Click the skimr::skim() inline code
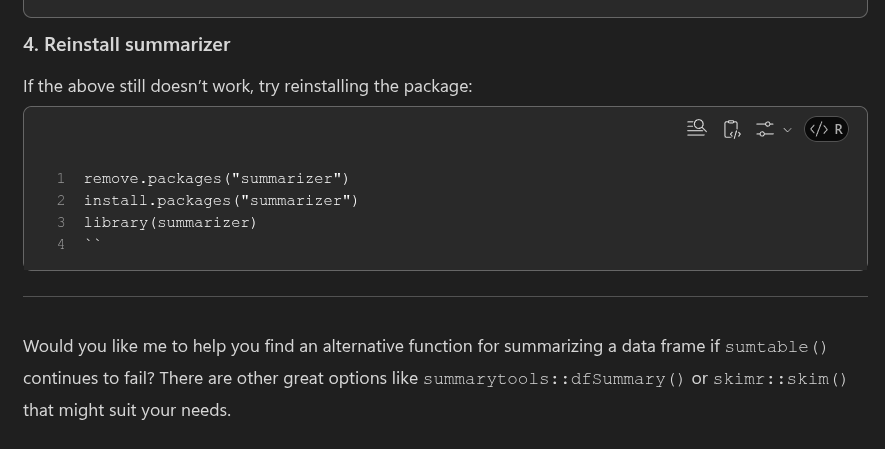The height and width of the screenshot is (449, 885). point(780,379)
